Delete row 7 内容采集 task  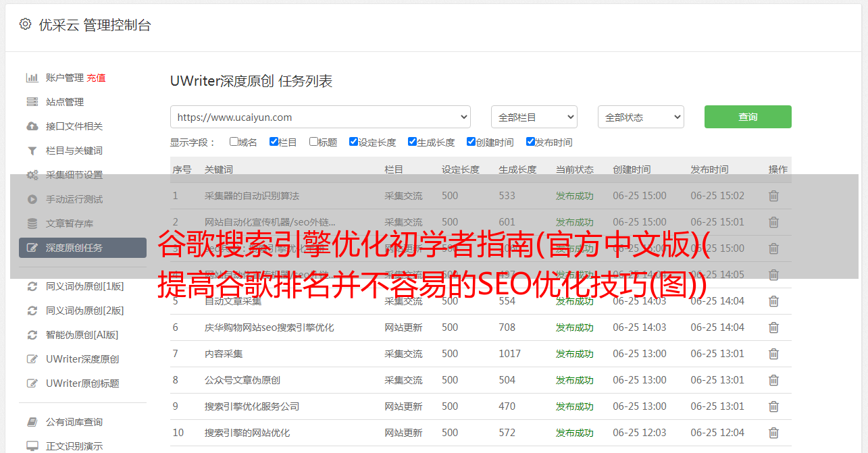tap(774, 354)
